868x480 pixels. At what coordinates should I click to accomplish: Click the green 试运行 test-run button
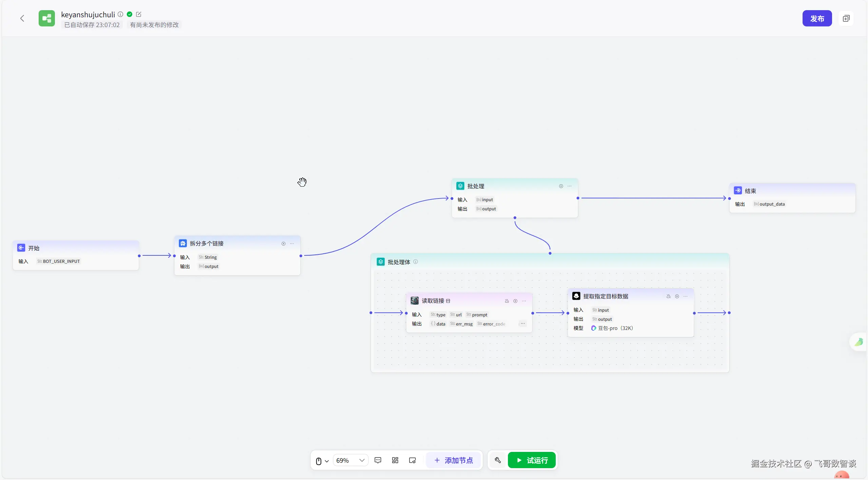pyautogui.click(x=532, y=460)
